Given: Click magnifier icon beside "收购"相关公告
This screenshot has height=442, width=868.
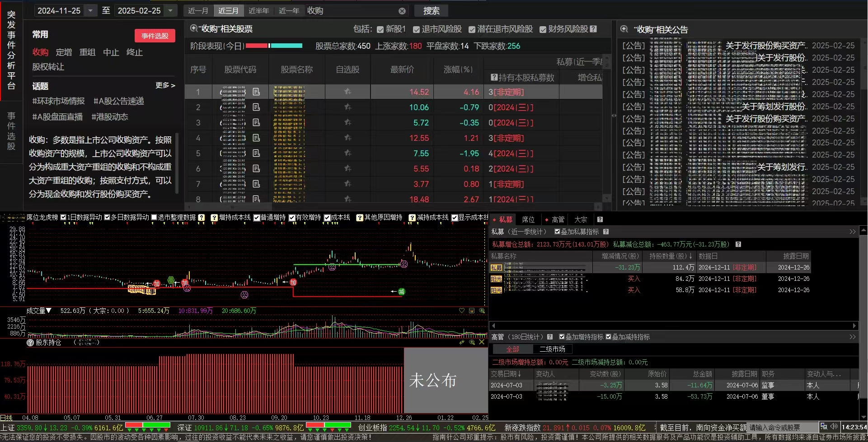Looking at the screenshot, I should (x=624, y=29).
